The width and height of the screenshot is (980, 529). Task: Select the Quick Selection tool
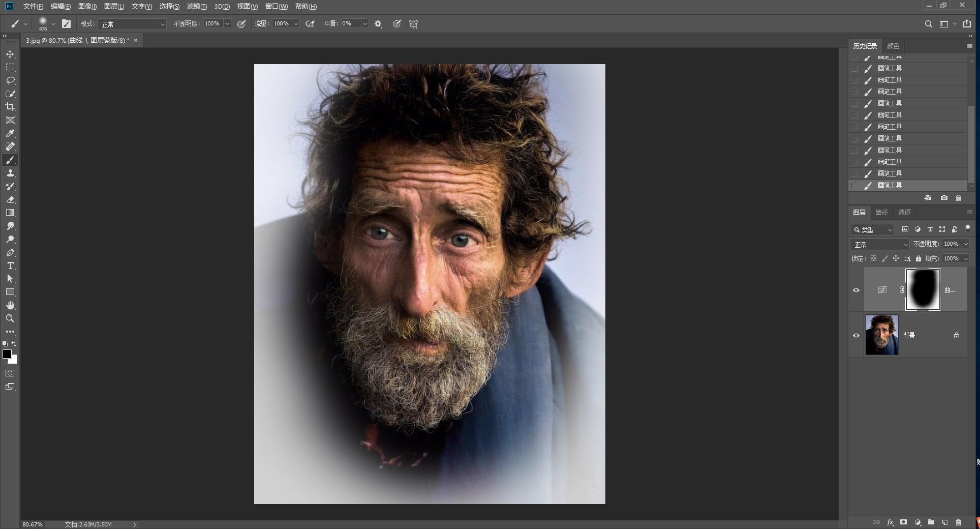10,94
